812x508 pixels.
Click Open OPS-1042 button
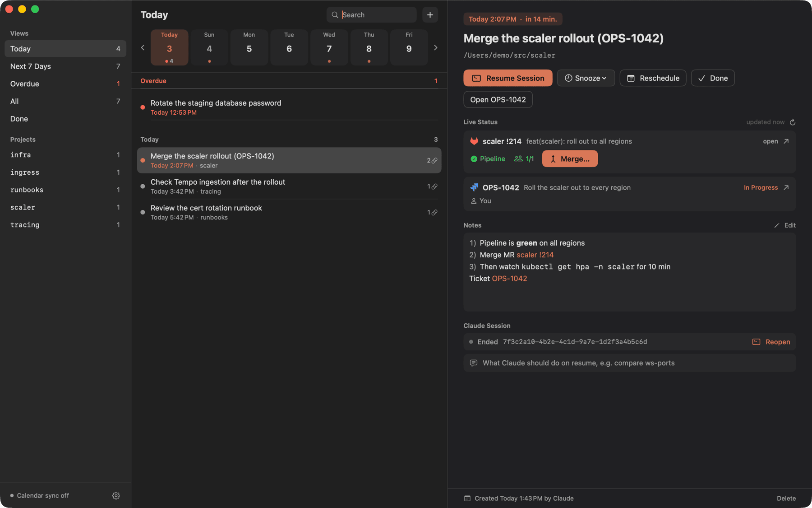[x=498, y=100]
